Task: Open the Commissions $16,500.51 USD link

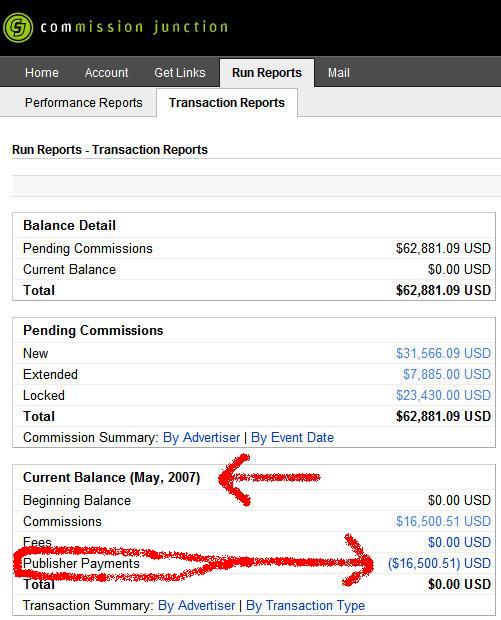Action: point(443,521)
